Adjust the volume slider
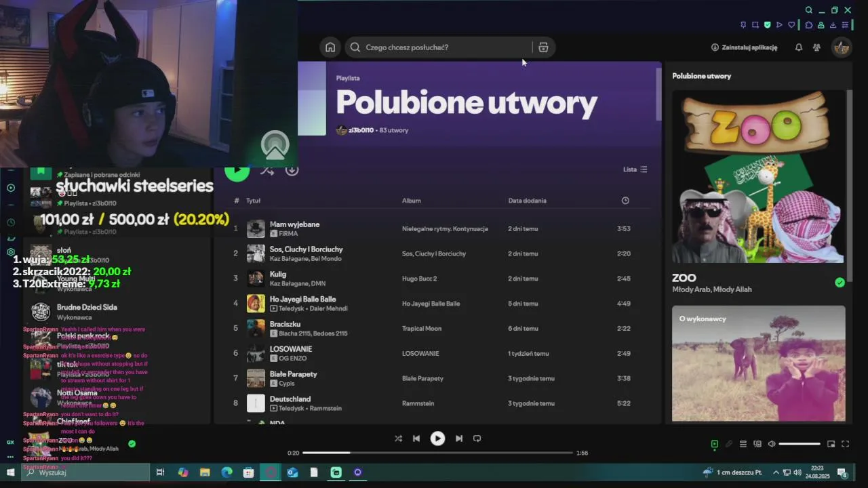 tap(800, 444)
